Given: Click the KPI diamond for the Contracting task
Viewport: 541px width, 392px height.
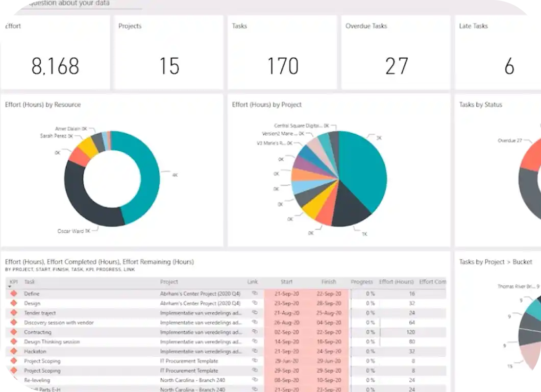Looking at the screenshot, I should point(14,332).
